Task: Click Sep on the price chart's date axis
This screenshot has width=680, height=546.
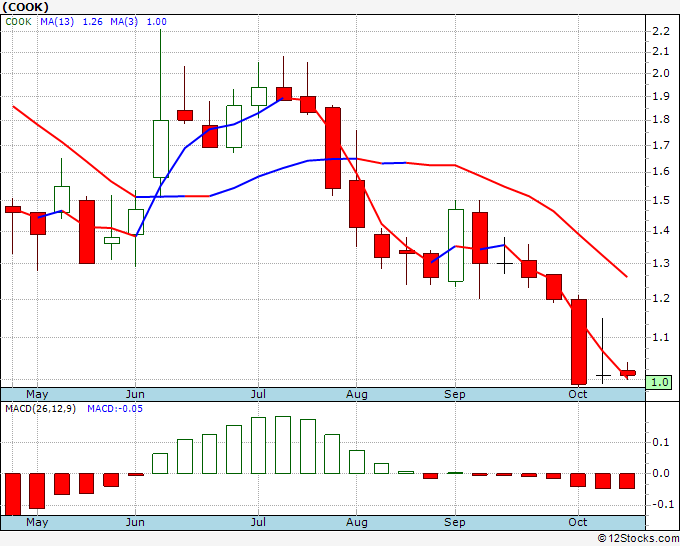Action: coord(454,394)
